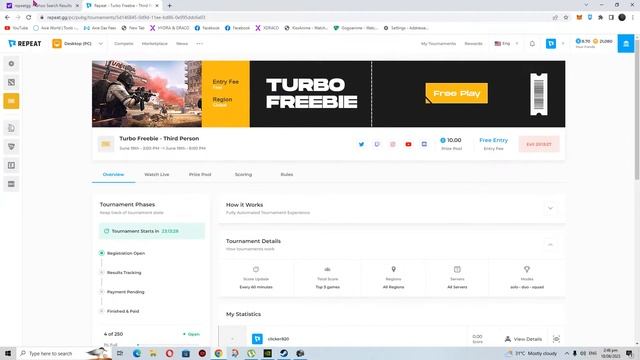Open the browser extensions puzzle icon
Viewport: 640px width, 360px height.
[x=600, y=17]
